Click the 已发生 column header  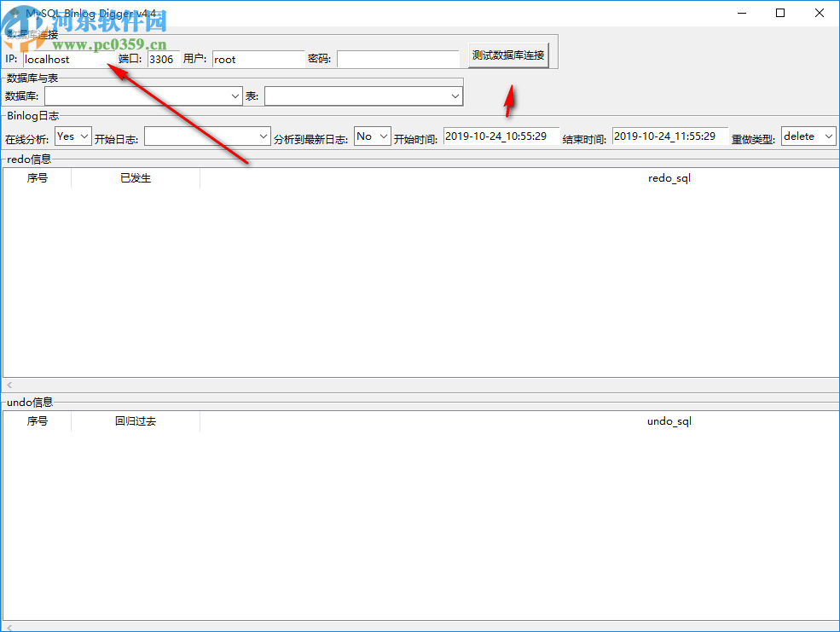pyautogui.click(x=135, y=178)
